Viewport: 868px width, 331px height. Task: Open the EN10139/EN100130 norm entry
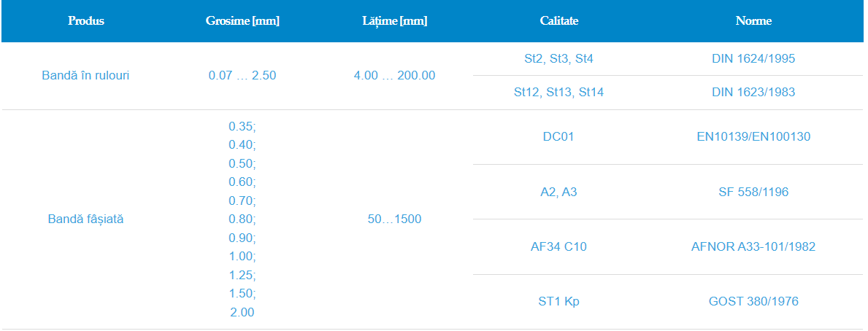[753, 136]
